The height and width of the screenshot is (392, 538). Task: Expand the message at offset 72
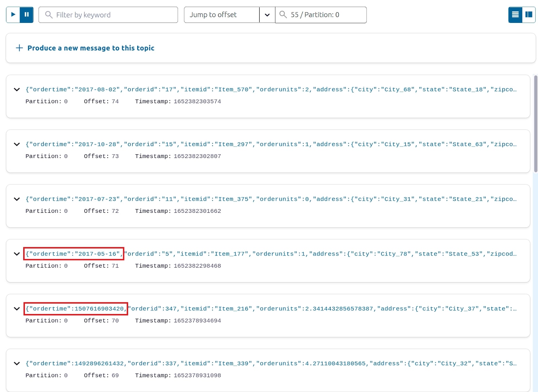click(x=17, y=199)
